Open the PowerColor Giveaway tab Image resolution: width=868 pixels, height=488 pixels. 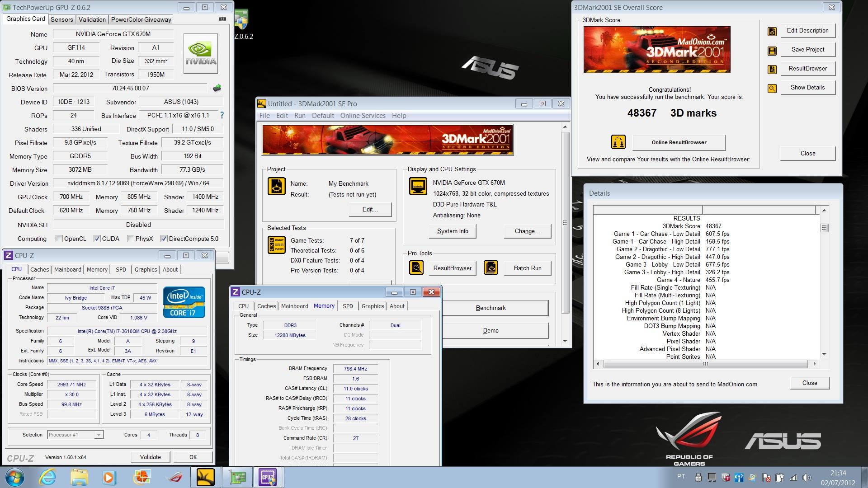(x=141, y=19)
